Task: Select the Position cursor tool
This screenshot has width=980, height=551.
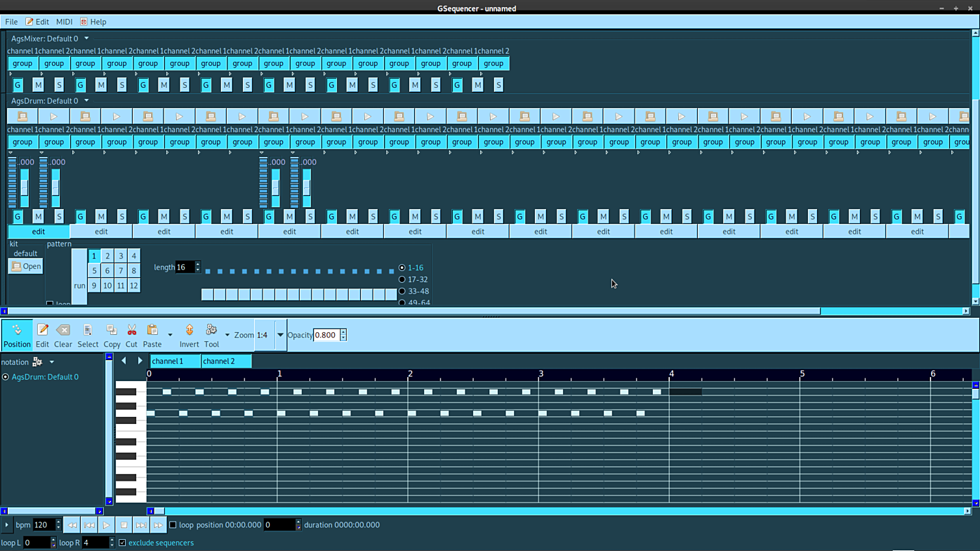Action: (x=17, y=335)
